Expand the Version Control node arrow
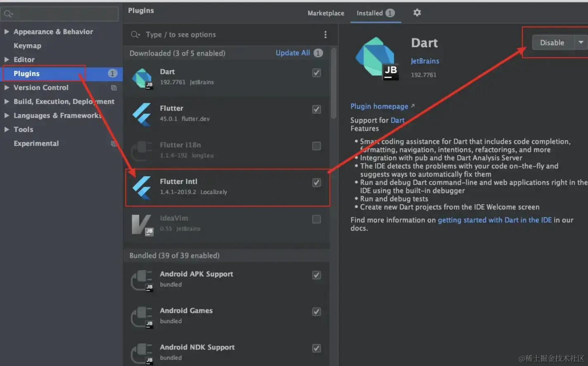The width and height of the screenshot is (588, 366). coord(7,88)
